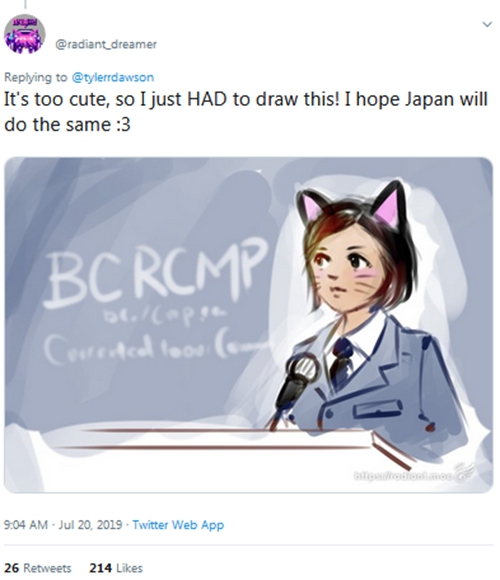The image size is (500, 580).
Task: View the 26 Retweets list
Action: [38, 568]
